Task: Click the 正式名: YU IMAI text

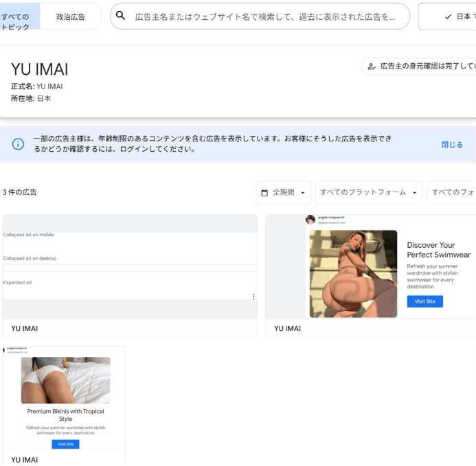Action: tap(36, 86)
